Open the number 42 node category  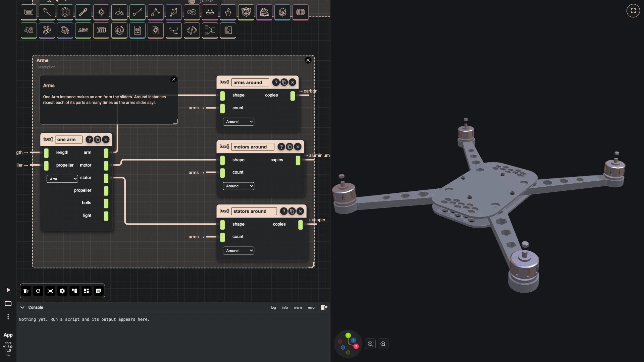(x=29, y=30)
